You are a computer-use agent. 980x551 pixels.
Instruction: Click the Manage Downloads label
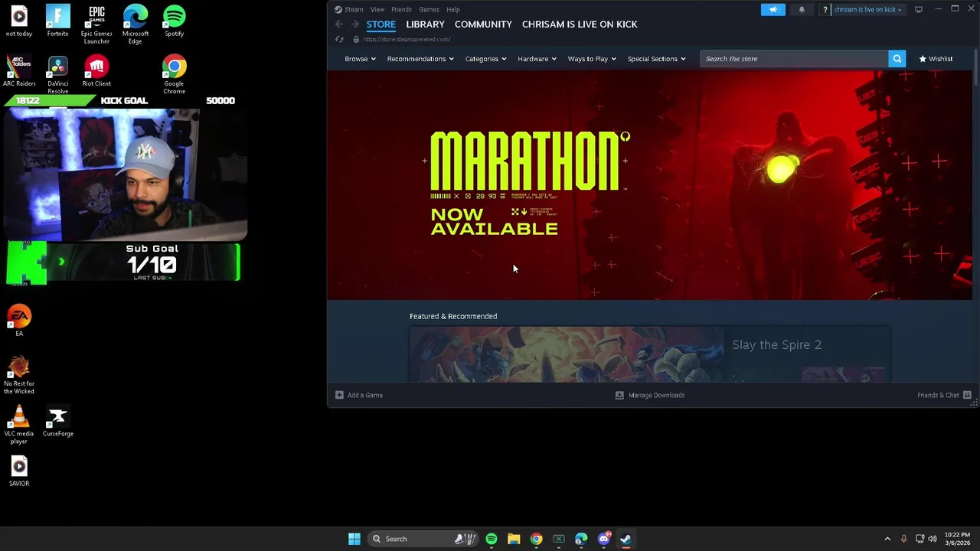[x=656, y=395]
